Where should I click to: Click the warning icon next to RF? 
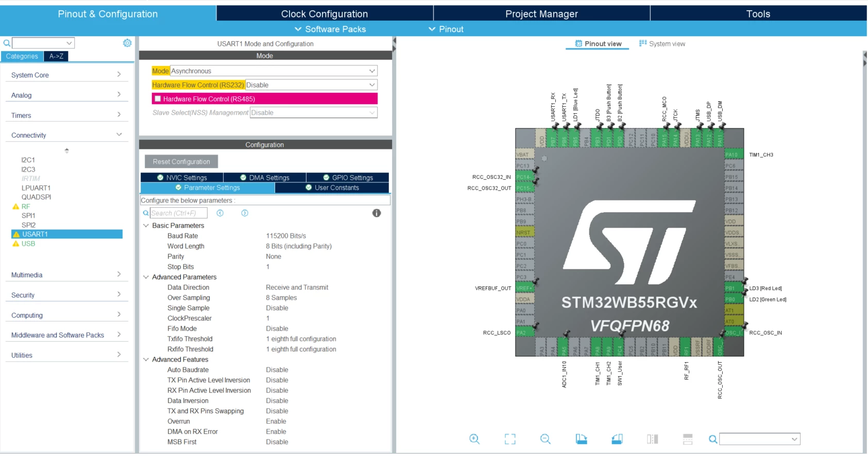click(15, 207)
